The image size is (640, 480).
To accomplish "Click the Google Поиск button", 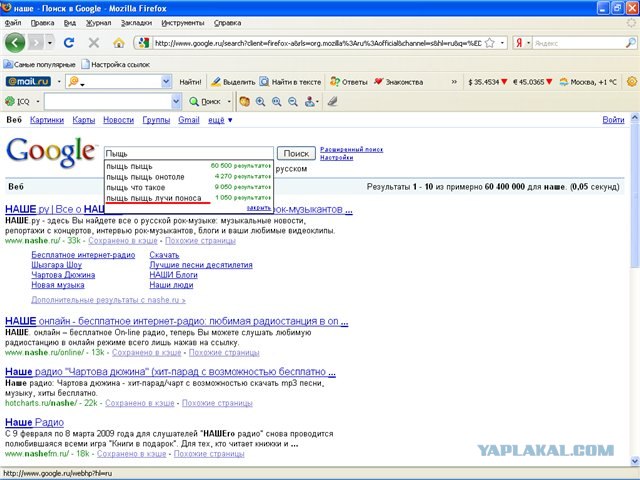I will tap(296, 153).
